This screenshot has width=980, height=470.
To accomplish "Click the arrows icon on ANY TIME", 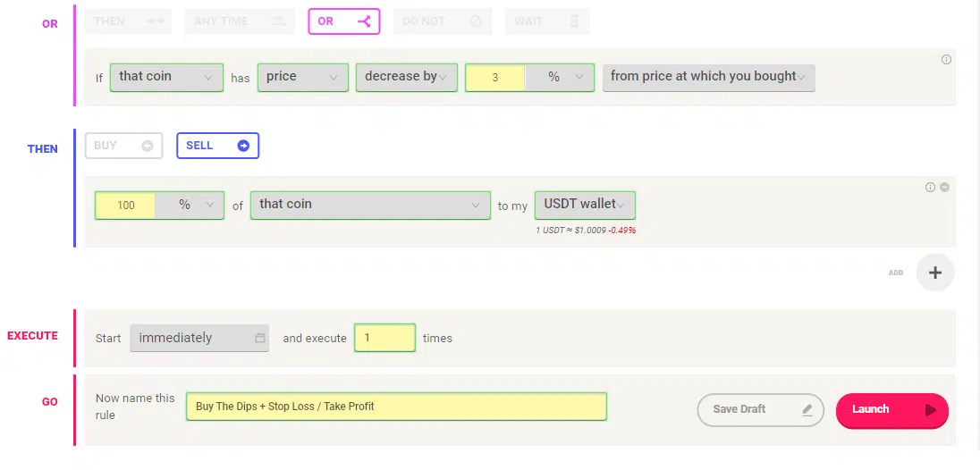I will [x=278, y=21].
